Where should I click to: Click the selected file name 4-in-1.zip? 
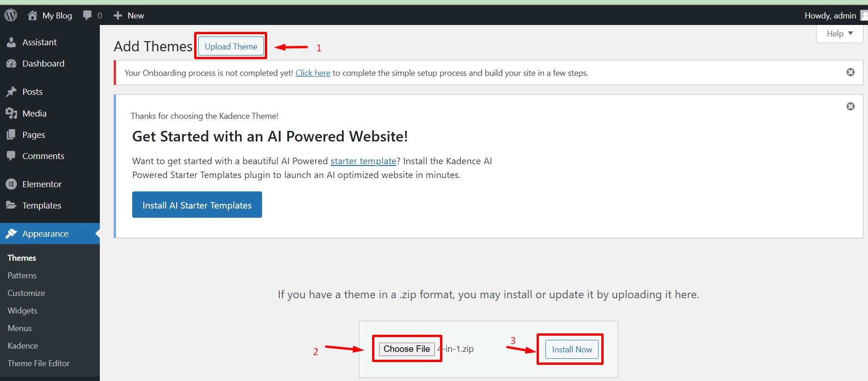click(456, 349)
